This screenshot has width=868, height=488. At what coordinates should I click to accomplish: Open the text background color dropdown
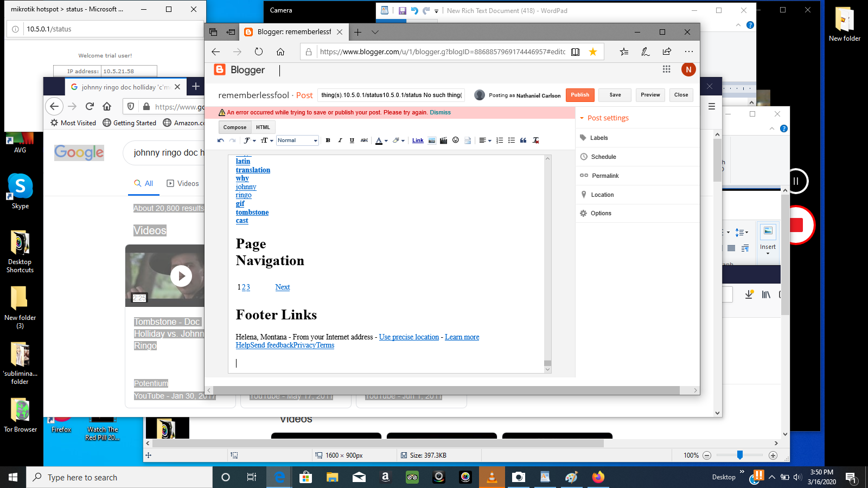[399, 140]
